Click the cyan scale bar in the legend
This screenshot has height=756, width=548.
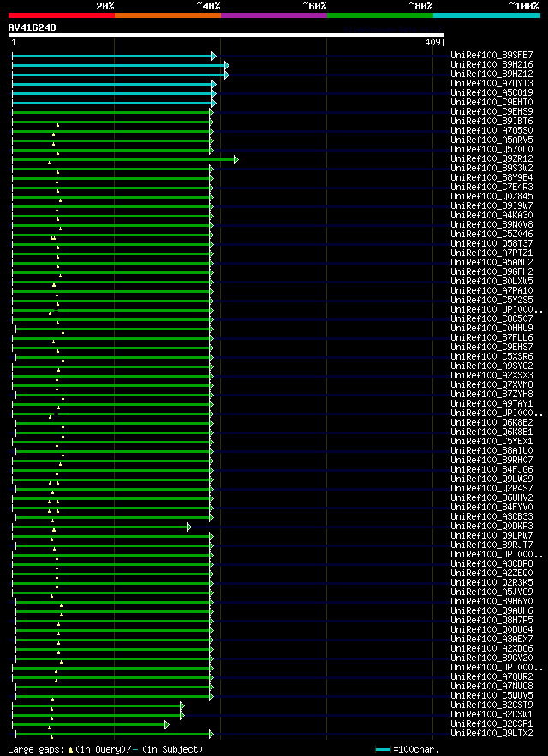(x=383, y=750)
